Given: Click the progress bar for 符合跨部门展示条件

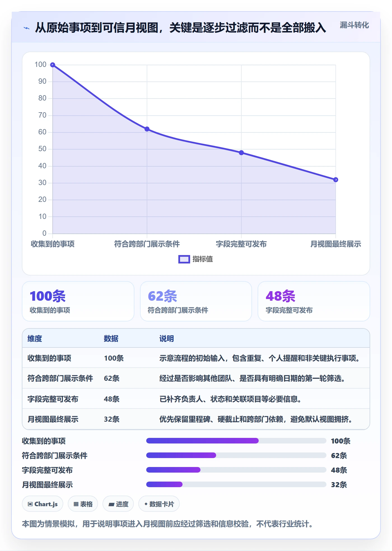Looking at the screenshot, I should click(x=236, y=455).
